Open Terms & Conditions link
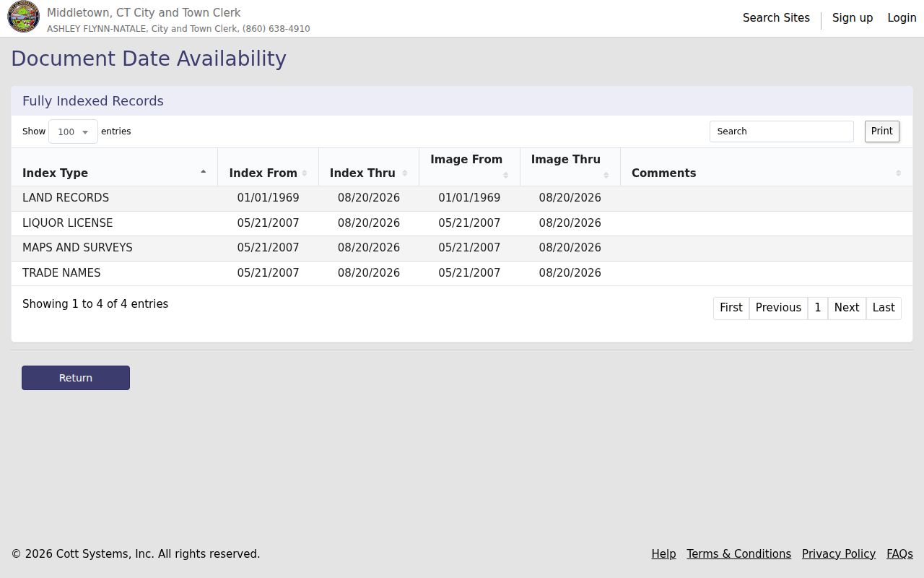 coord(738,554)
